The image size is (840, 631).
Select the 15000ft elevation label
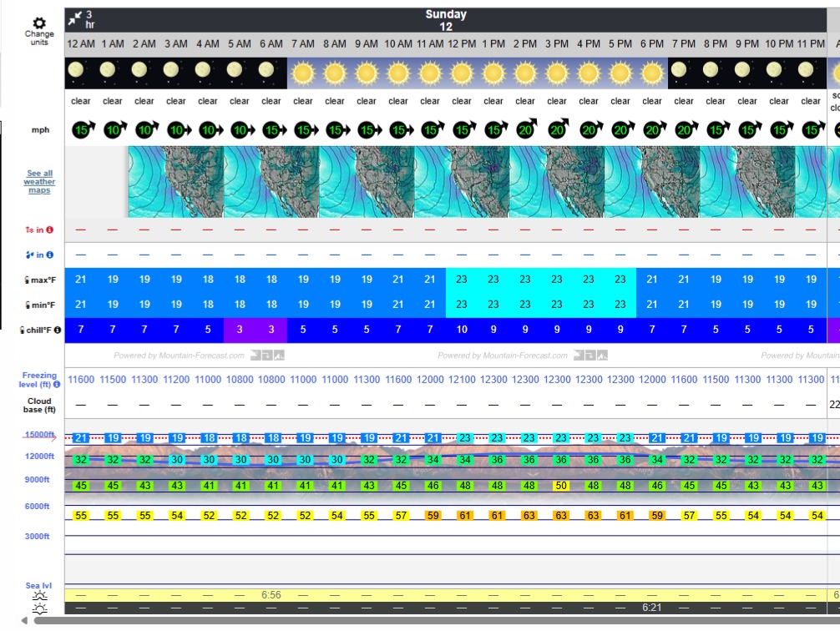point(39,435)
